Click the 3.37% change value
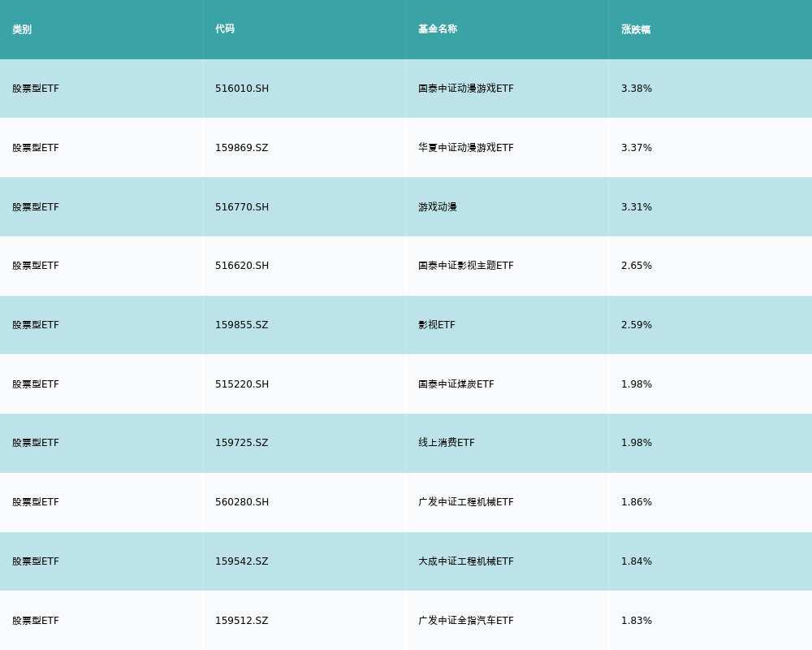Image resolution: width=812 pixels, height=650 pixels. pos(637,148)
